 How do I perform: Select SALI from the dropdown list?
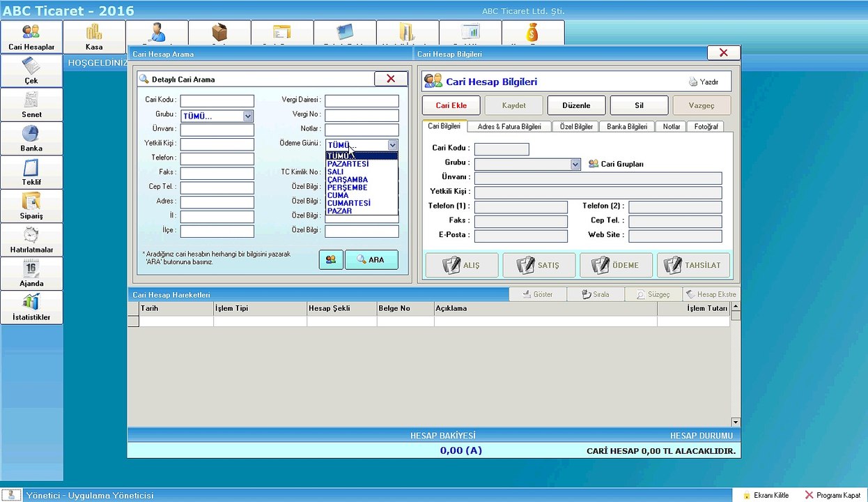point(362,172)
